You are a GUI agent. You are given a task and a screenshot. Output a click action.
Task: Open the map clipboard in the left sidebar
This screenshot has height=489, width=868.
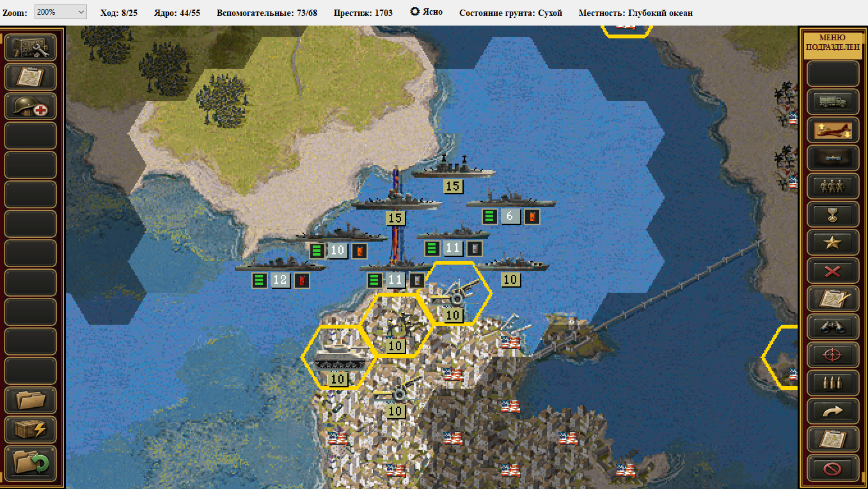point(31,77)
